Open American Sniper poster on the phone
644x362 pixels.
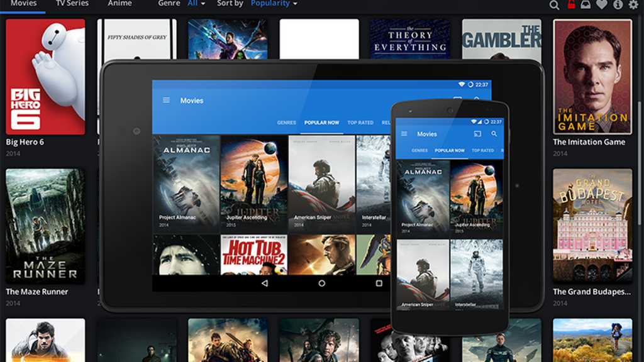423,275
